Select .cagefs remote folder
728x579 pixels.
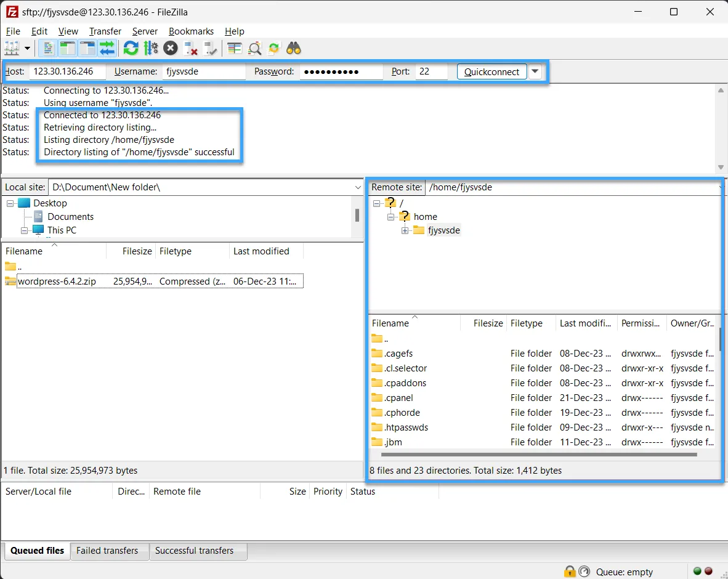(398, 354)
